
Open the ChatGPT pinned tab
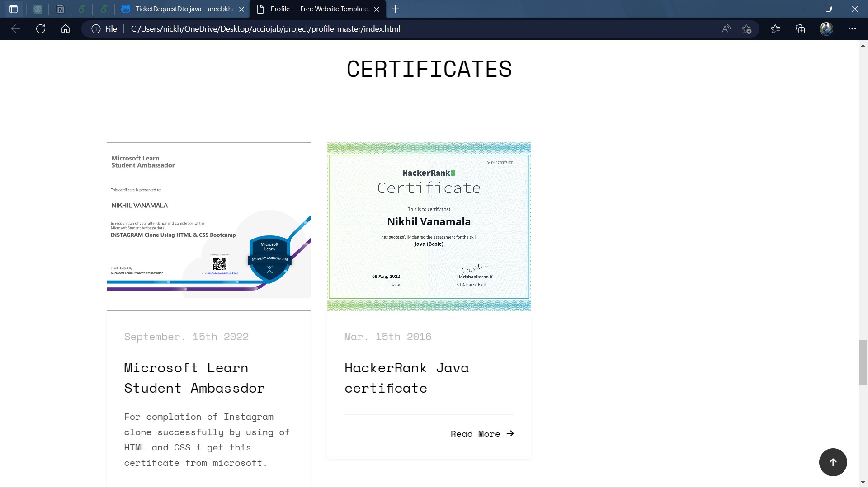click(38, 9)
